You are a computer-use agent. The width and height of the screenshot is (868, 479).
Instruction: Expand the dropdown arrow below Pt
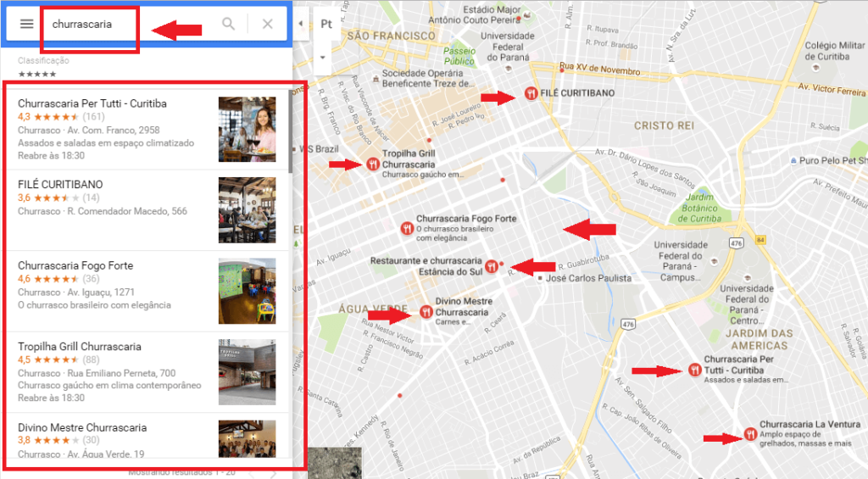click(323, 58)
